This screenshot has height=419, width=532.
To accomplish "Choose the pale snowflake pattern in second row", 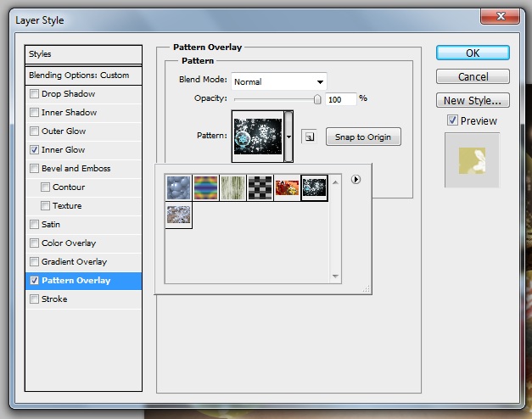I will [x=178, y=215].
